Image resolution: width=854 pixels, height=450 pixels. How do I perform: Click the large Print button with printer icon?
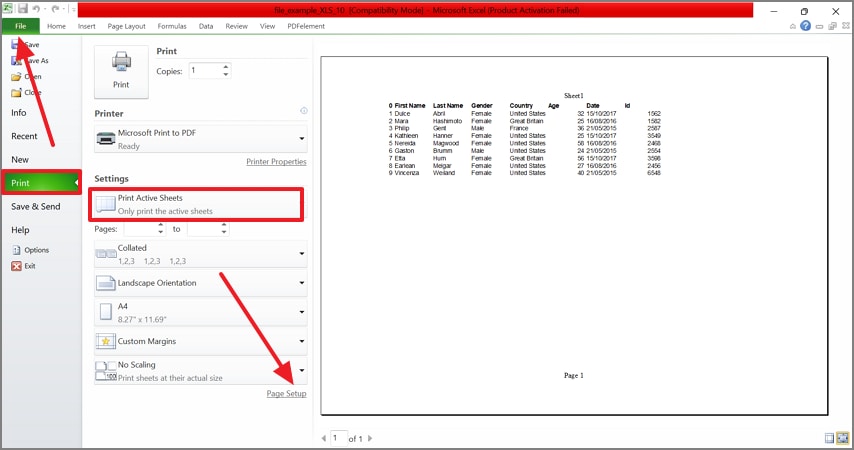[121, 71]
